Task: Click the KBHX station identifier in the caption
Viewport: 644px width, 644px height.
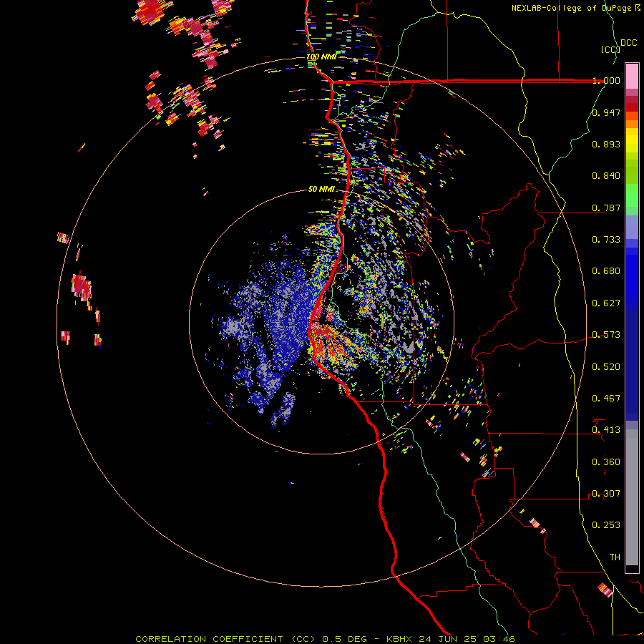Action: coord(401,639)
